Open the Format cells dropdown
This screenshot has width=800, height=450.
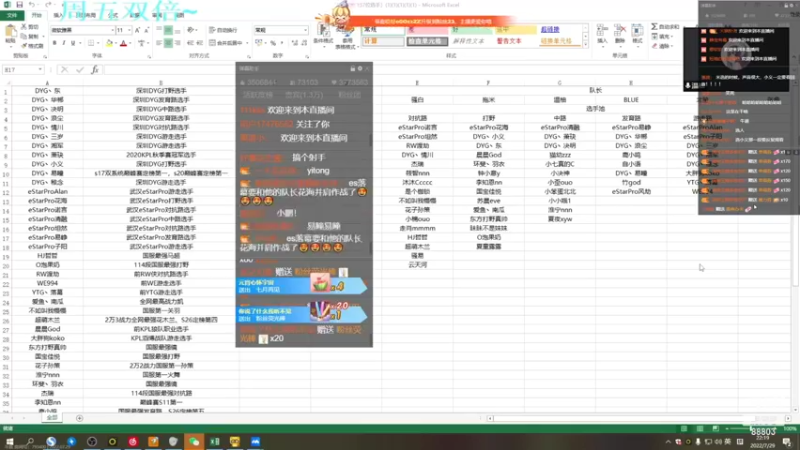click(637, 35)
